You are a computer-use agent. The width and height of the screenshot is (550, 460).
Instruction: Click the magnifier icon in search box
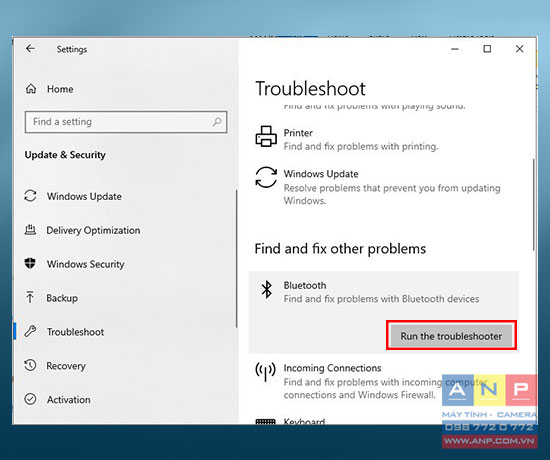[x=217, y=122]
